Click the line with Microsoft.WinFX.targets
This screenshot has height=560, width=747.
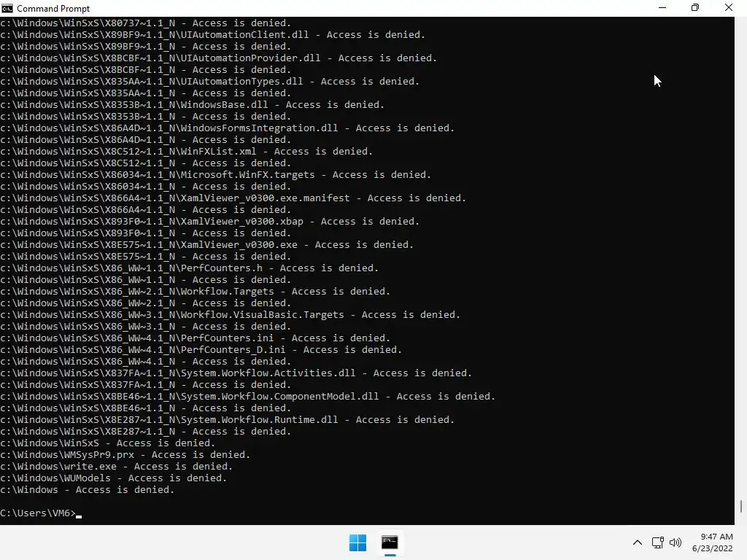(x=215, y=175)
